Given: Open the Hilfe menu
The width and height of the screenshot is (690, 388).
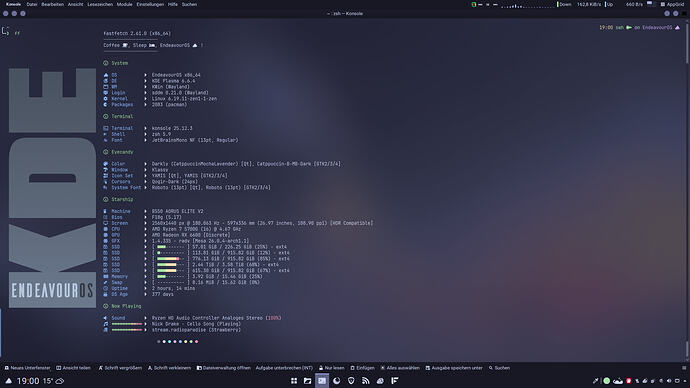Looking at the screenshot, I should coord(172,4).
